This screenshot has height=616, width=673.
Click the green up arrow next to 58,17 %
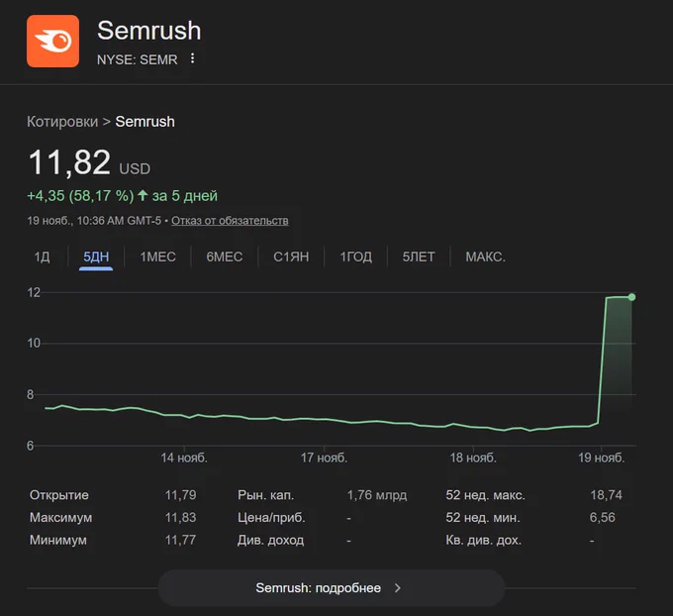coord(143,195)
